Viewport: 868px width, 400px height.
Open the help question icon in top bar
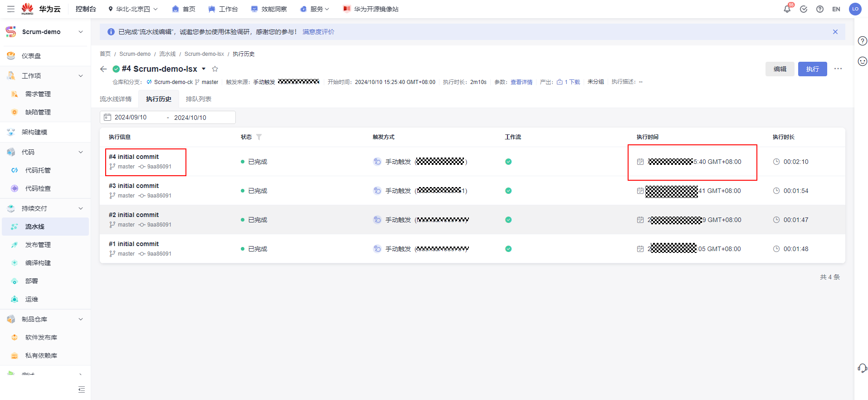tap(820, 9)
